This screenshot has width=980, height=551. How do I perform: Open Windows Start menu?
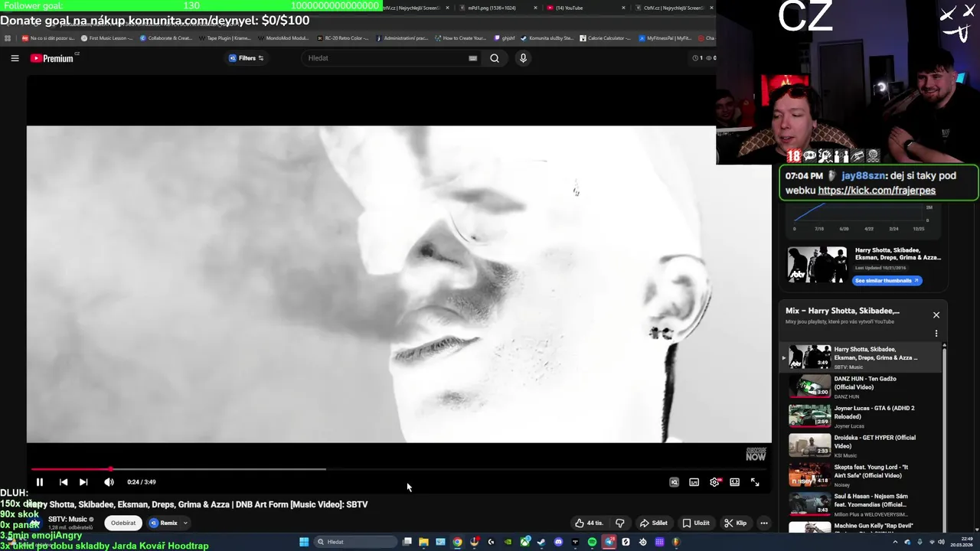(304, 542)
